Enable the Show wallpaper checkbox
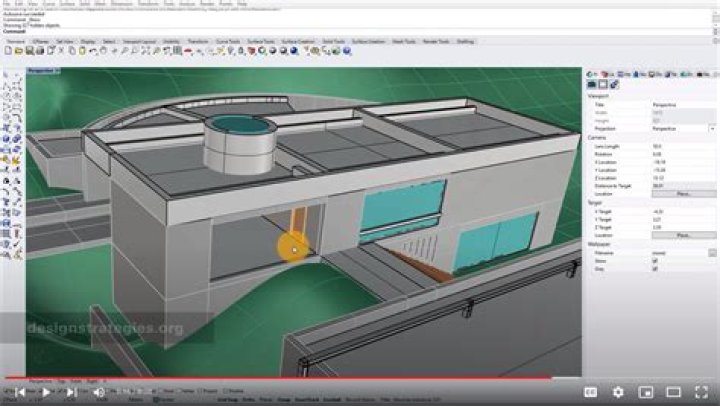Viewport: 720px width, 406px height. tap(655, 261)
